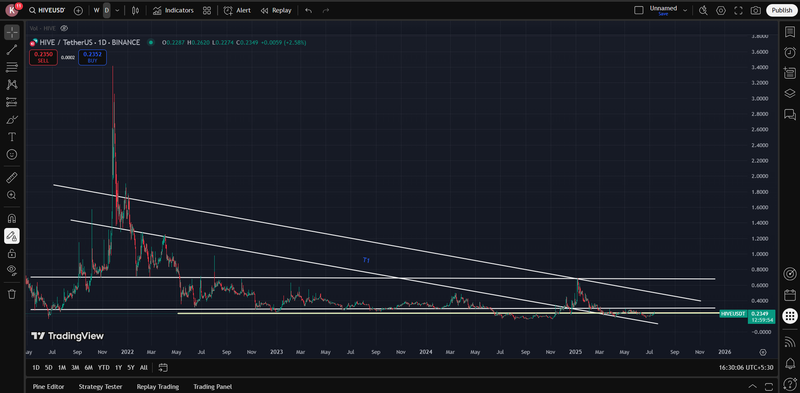Open the Pine Editor tab
The width and height of the screenshot is (800, 393).
pos(48,387)
